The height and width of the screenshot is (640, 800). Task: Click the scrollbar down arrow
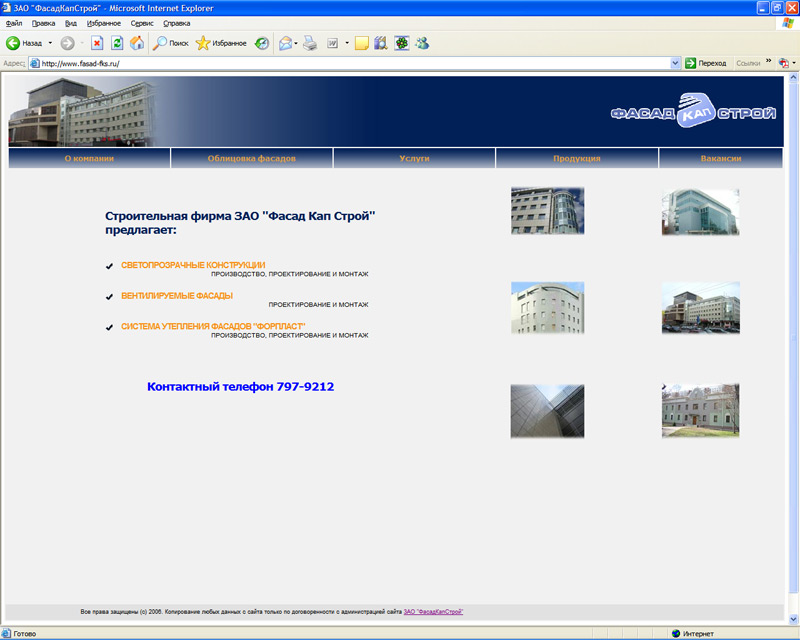tap(793, 620)
